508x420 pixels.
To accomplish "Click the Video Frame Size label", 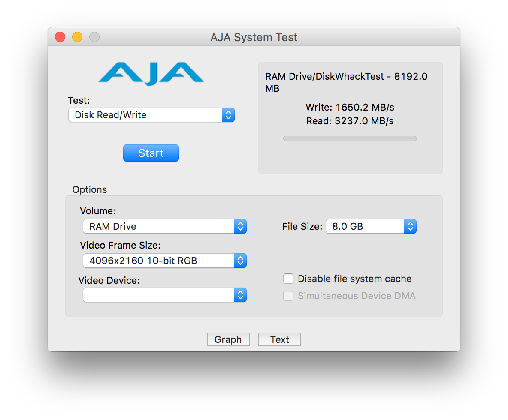I will coord(120,245).
